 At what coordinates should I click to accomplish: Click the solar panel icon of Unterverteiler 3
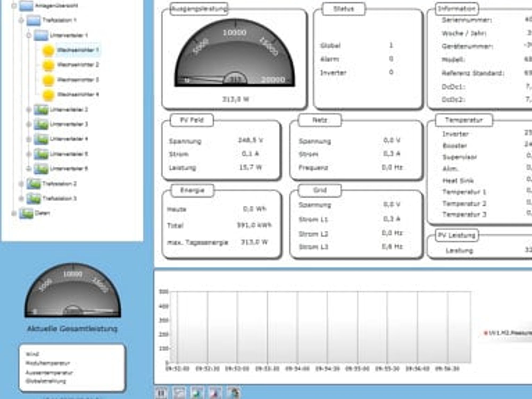click(41, 124)
